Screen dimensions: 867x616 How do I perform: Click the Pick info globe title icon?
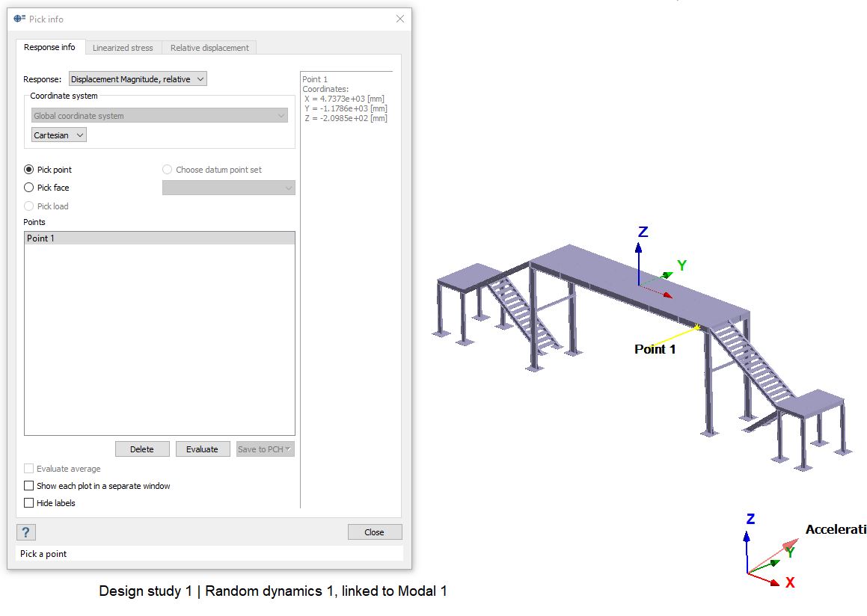pyautogui.click(x=19, y=19)
